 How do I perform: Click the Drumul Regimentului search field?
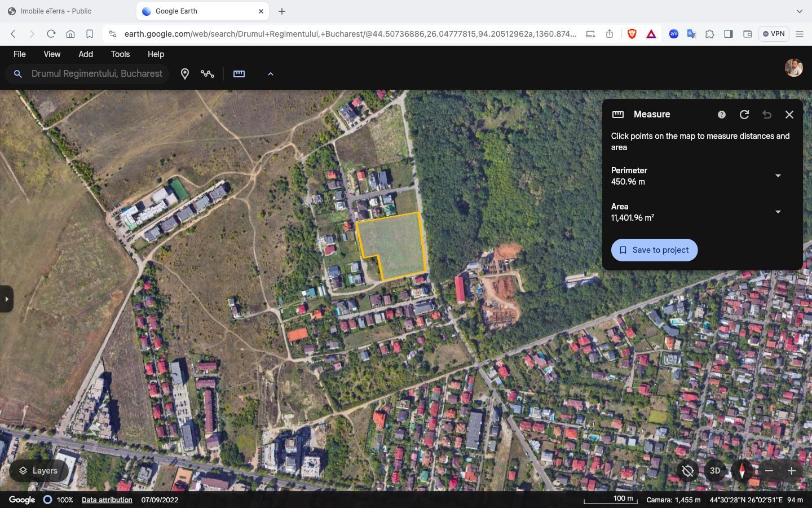click(x=96, y=73)
